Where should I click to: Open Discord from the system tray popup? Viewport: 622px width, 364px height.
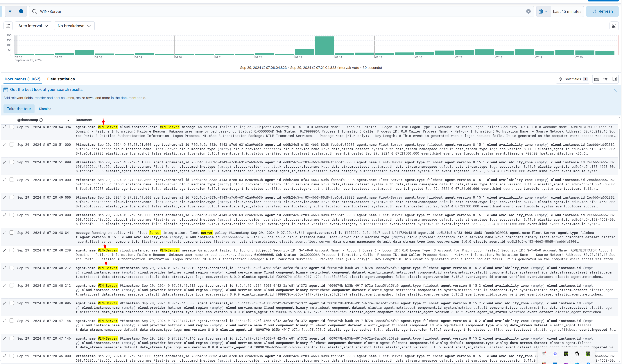pyautogui.click(x=544, y=354)
